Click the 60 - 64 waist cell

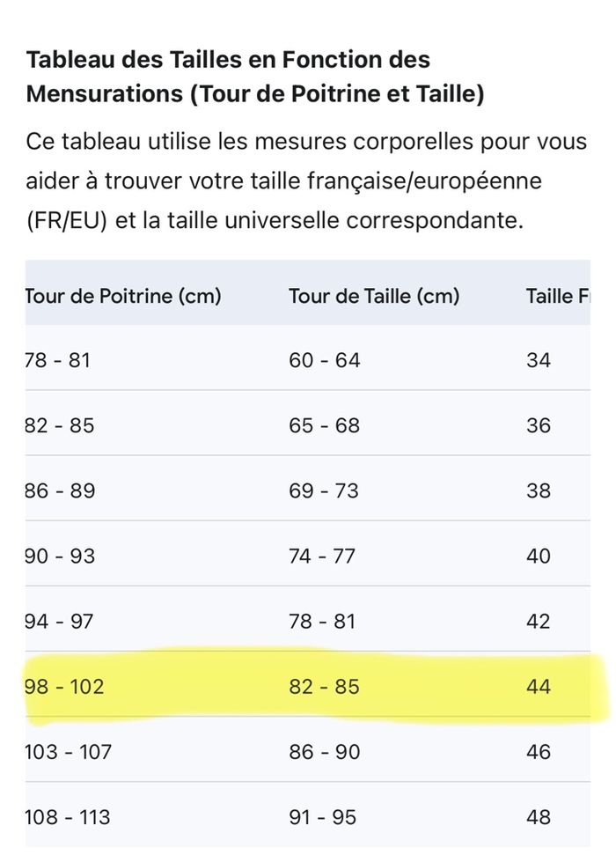(324, 360)
